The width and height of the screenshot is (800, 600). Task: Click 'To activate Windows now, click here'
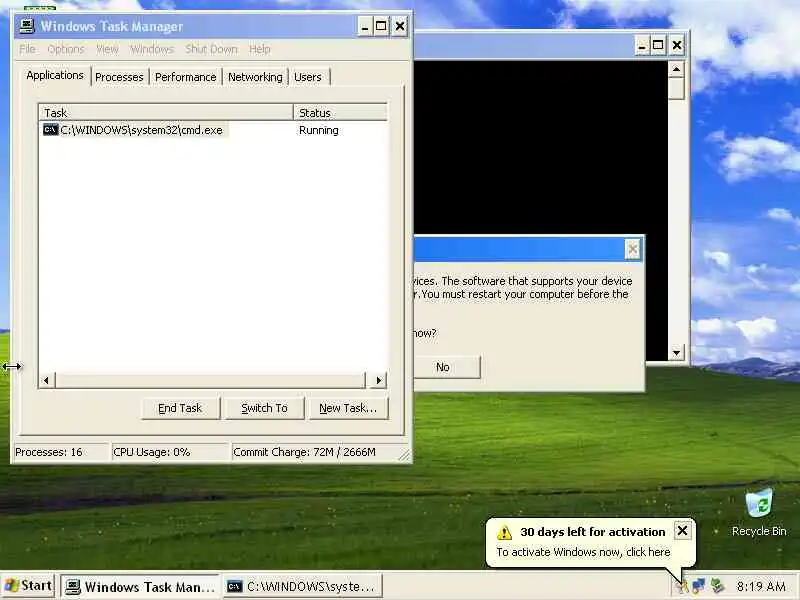pos(583,552)
